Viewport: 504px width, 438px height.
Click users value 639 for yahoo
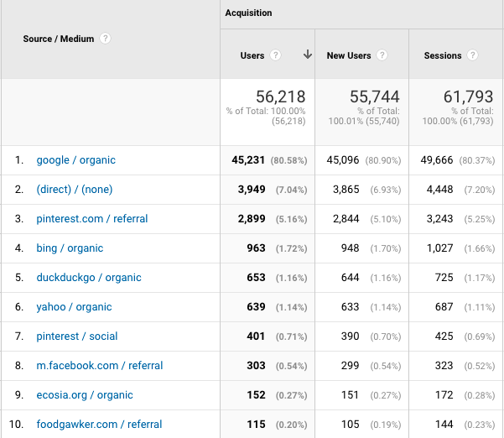click(x=256, y=307)
